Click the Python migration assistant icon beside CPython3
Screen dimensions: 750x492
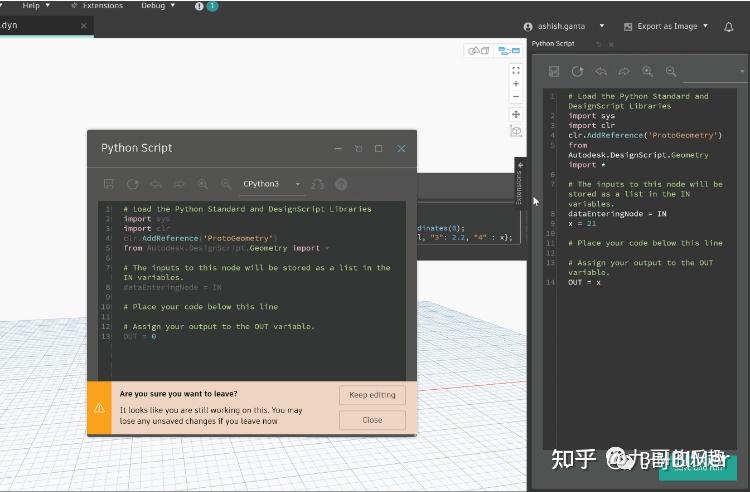(x=318, y=184)
